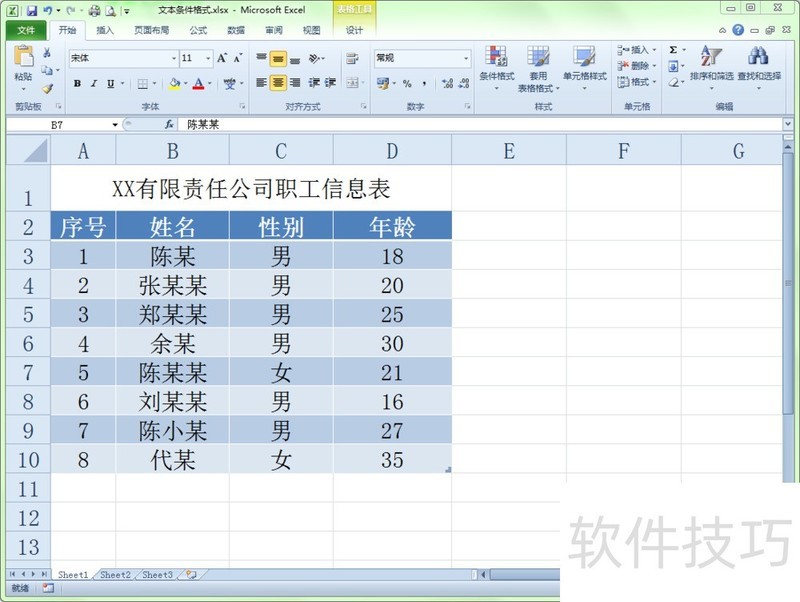
Task: Toggle Bottom Align vertical alignment
Action: coord(295,59)
